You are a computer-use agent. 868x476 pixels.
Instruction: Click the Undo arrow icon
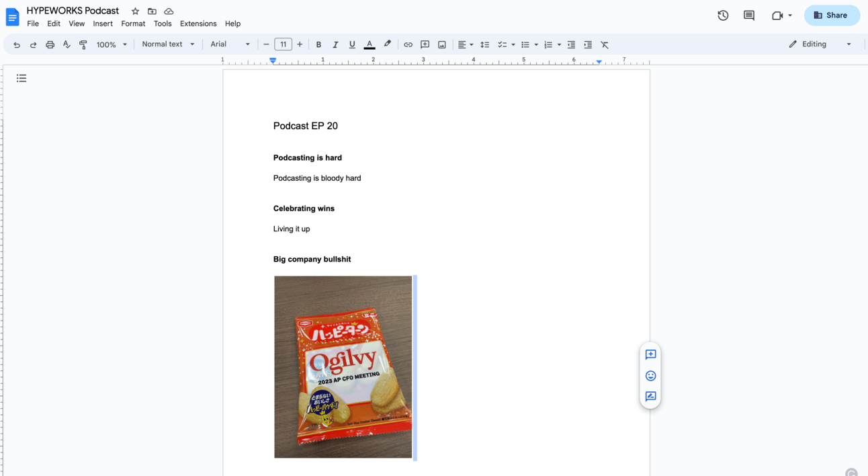(16, 44)
